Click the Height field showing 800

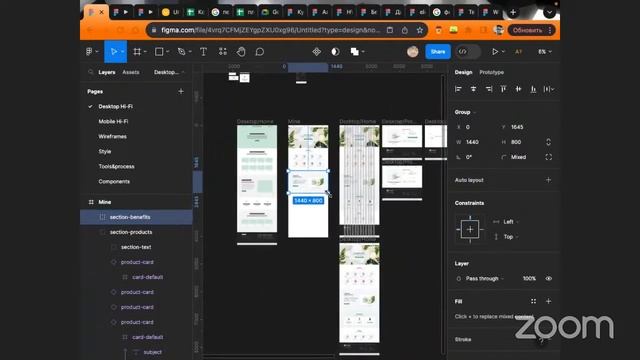[x=521, y=142]
